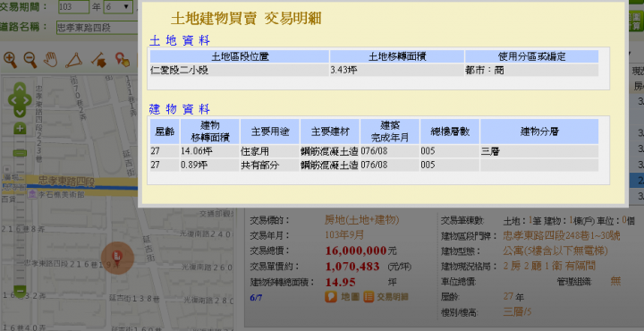This screenshot has width=644, height=331.
Task: Click the 三層/5 floor value
Action: point(517,311)
